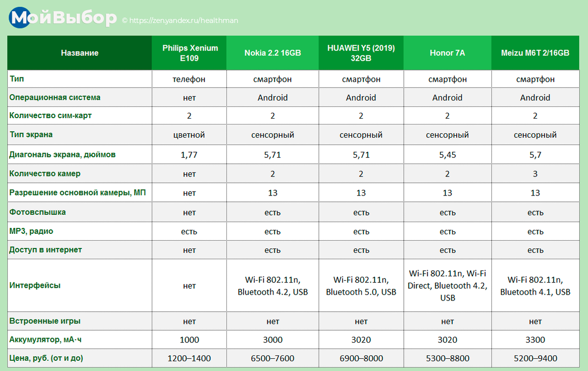Viewport: 588px width, 371px height.
Task: Select the телефон cell for Philips
Action: (x=189, y=79)
